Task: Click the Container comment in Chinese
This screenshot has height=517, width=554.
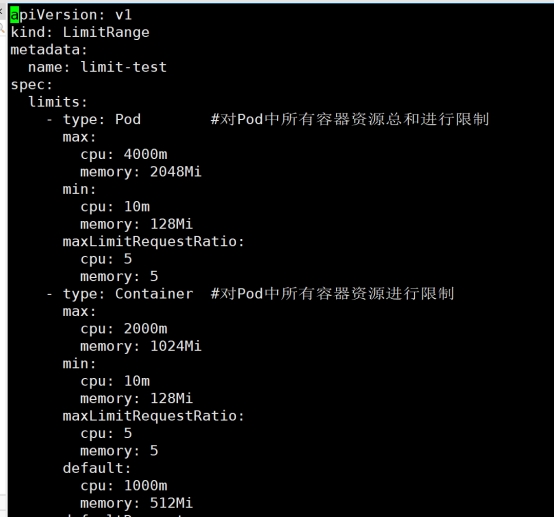Action: [x=332, y=294]
